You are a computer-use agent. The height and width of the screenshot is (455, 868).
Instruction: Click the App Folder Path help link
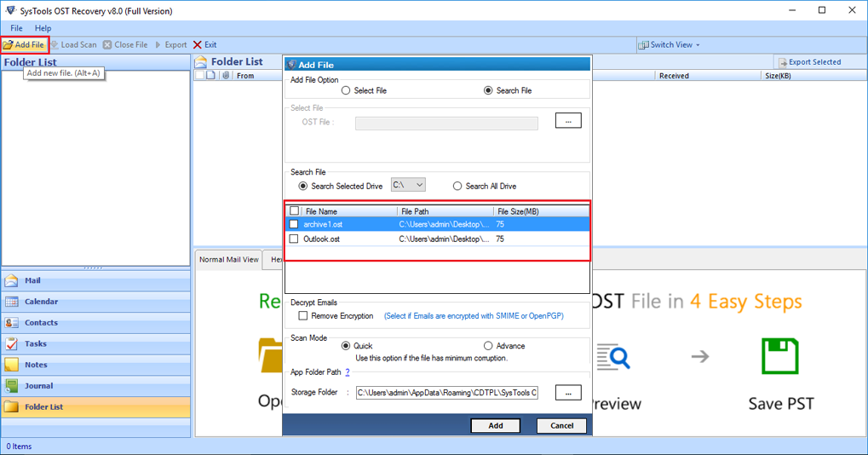pyautogui.click(x=348, y=372)
